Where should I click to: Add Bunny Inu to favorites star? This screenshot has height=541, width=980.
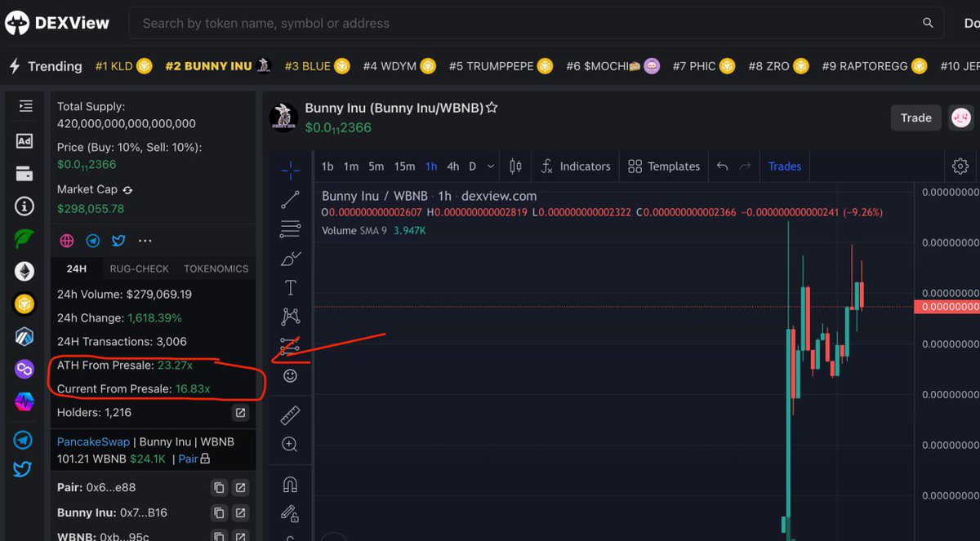coord(492,108)
